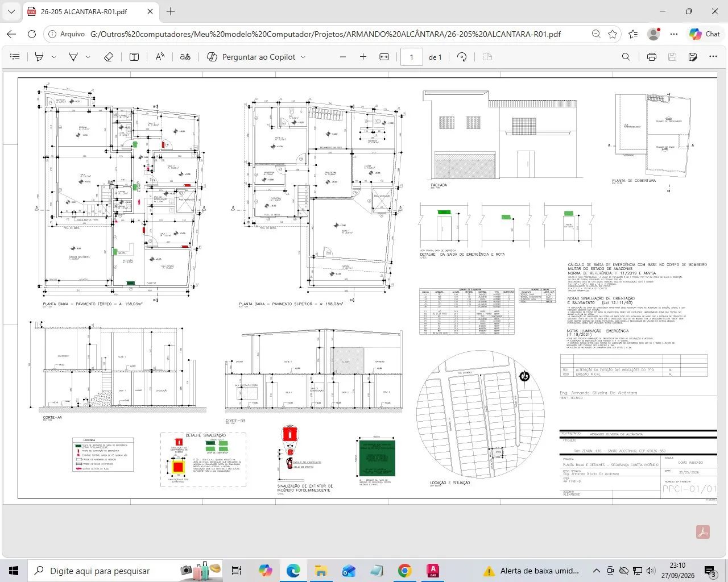Open the draw tool options dropdown

[88, 57]
